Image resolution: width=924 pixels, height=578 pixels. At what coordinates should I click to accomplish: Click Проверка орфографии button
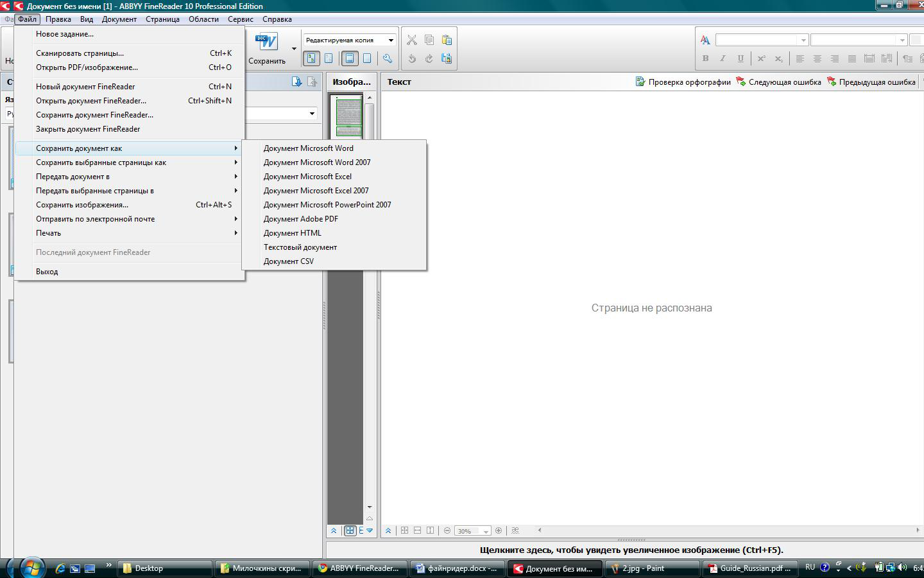coord(683,82)
